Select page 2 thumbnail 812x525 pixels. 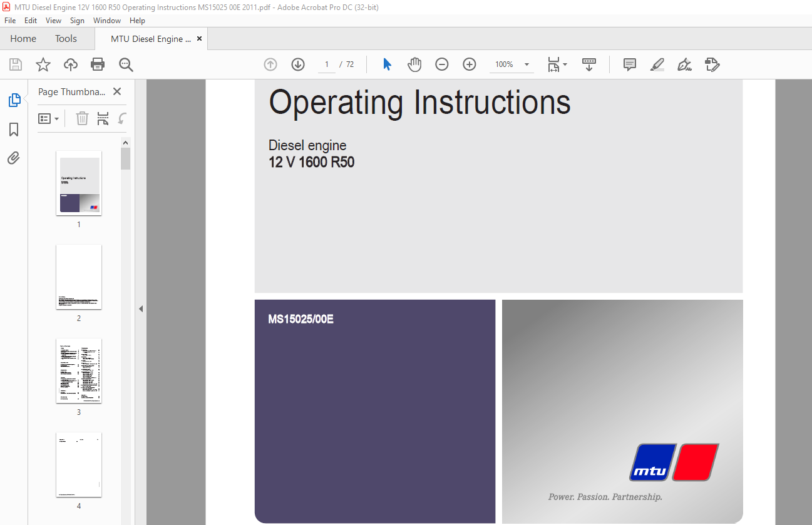tap(79, 277)
